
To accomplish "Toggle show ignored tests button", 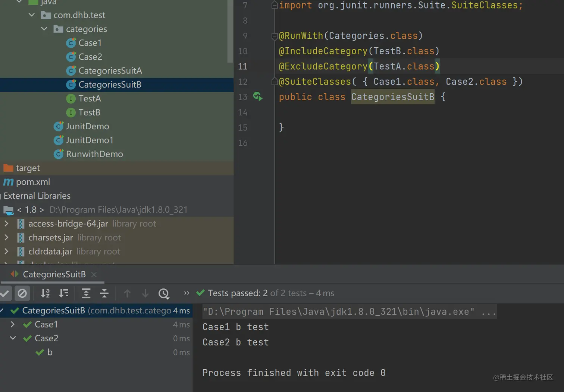I will point(22,294).
